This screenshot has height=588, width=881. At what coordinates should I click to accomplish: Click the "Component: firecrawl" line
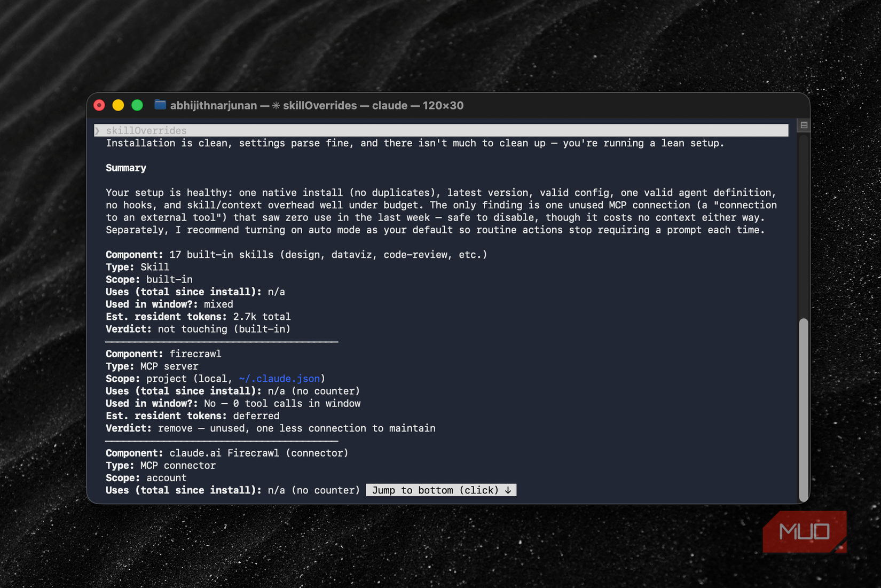coord(163,354)
